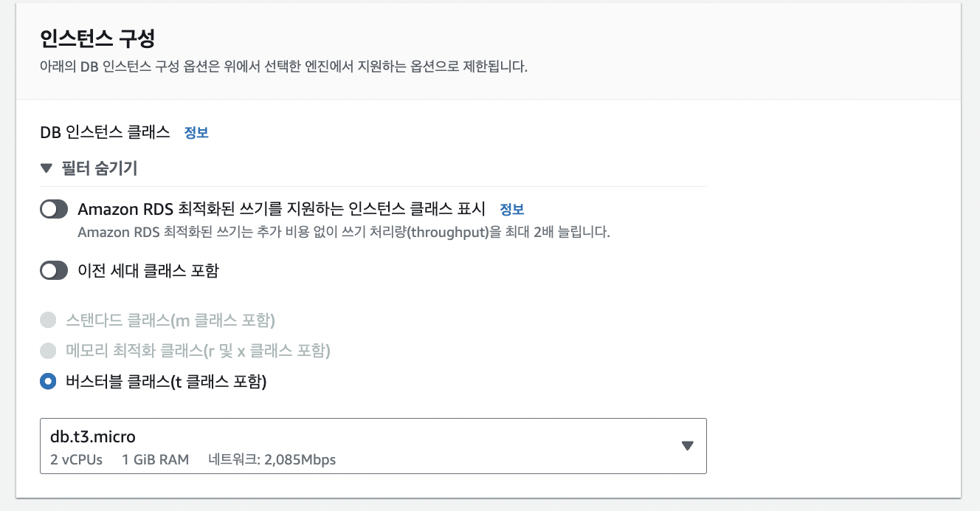Open 정보 link beside DB 인스턴스 클래스
This screenshot has height=511, width=980.
[x=196, y=133]
